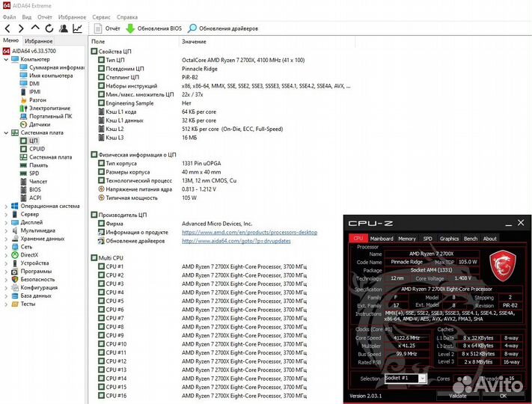Select Электропитание power icon item

coord(45,108)
